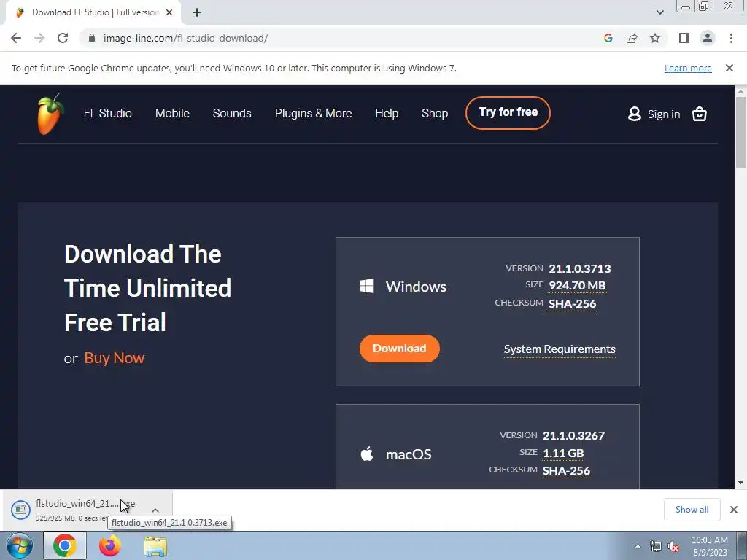
Task: Click the Try for free button
Action: [508, 113]
